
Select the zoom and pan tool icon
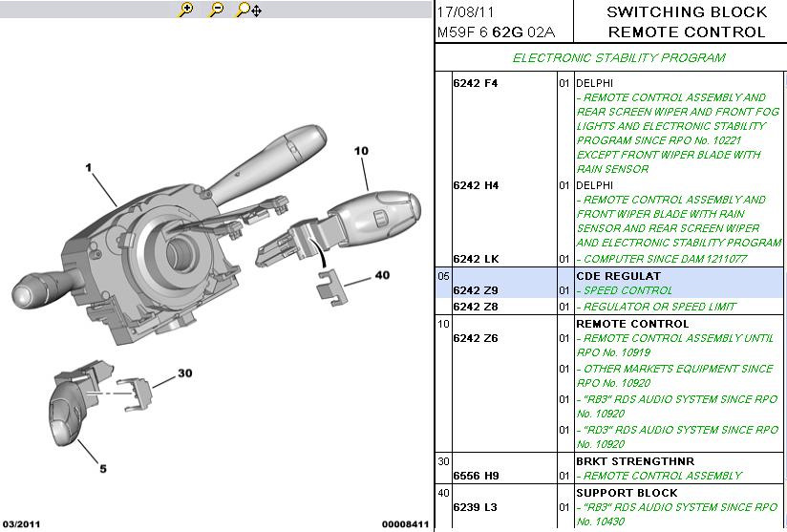point(249,10)
